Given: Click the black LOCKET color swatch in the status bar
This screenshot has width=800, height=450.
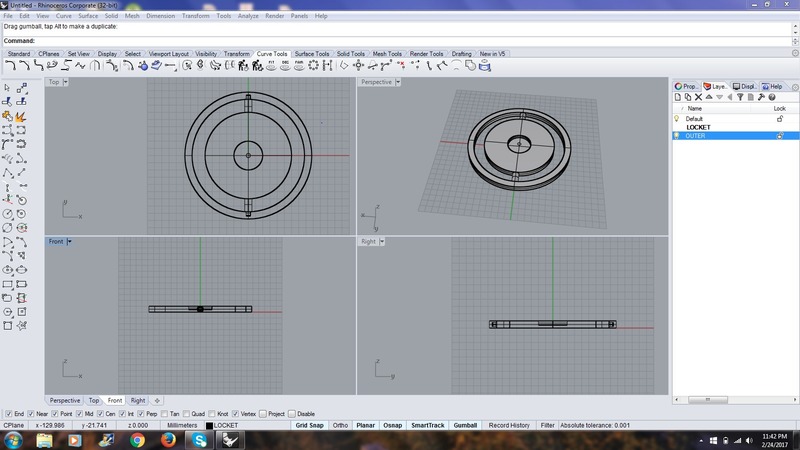Looking at the screenshot, I should tap(209, 426).
